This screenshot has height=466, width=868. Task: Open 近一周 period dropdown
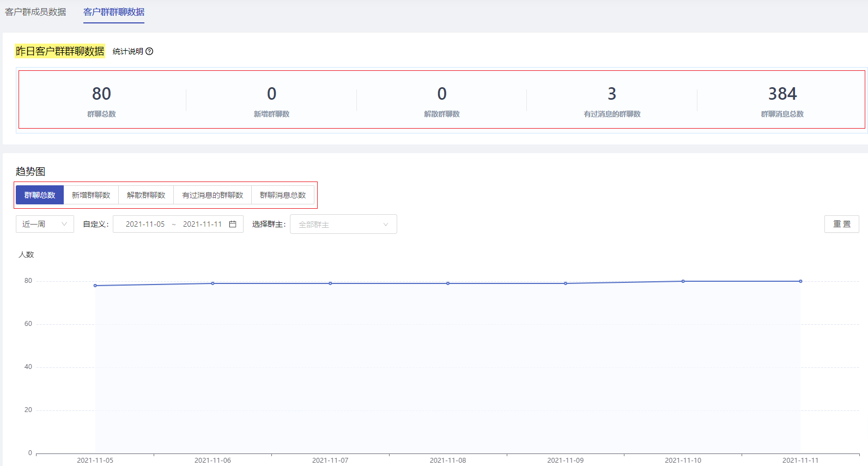pos(45,224)
